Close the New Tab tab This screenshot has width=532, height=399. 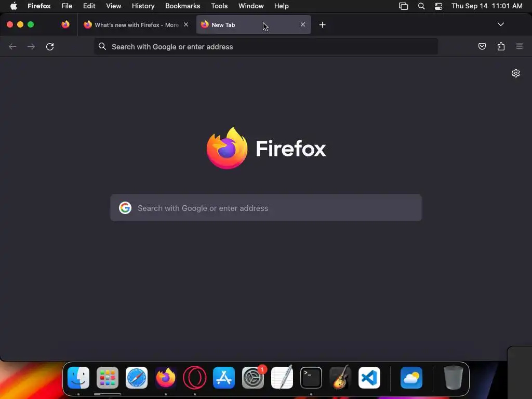click(x=303, y=24)
